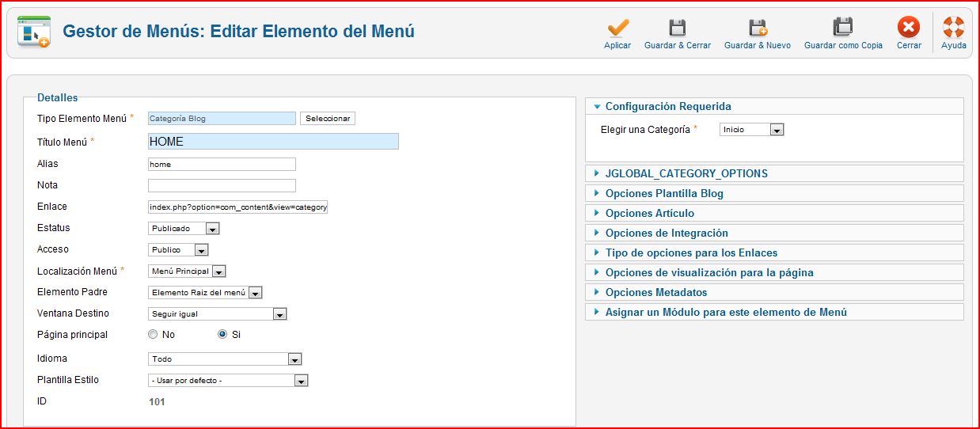The width and height of the screenshot is (980, 429).
Task: Click the Alias input field
Action: [222, 165]
